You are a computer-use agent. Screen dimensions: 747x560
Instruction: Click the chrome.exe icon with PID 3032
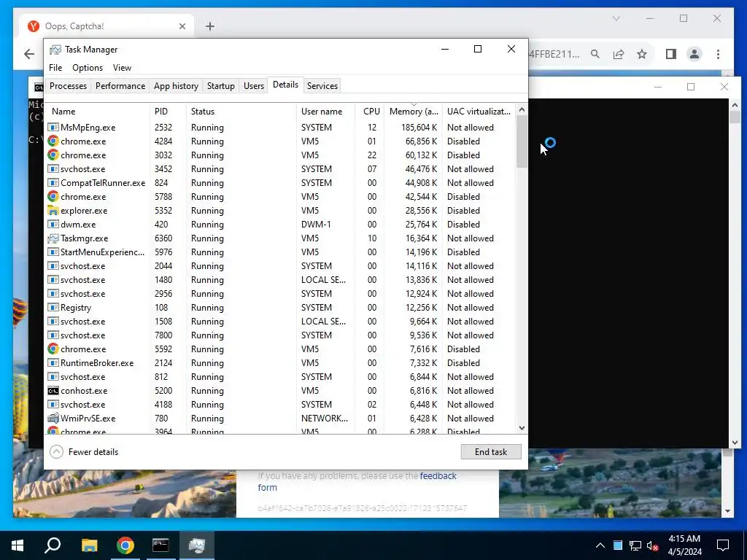pos(53,155)
